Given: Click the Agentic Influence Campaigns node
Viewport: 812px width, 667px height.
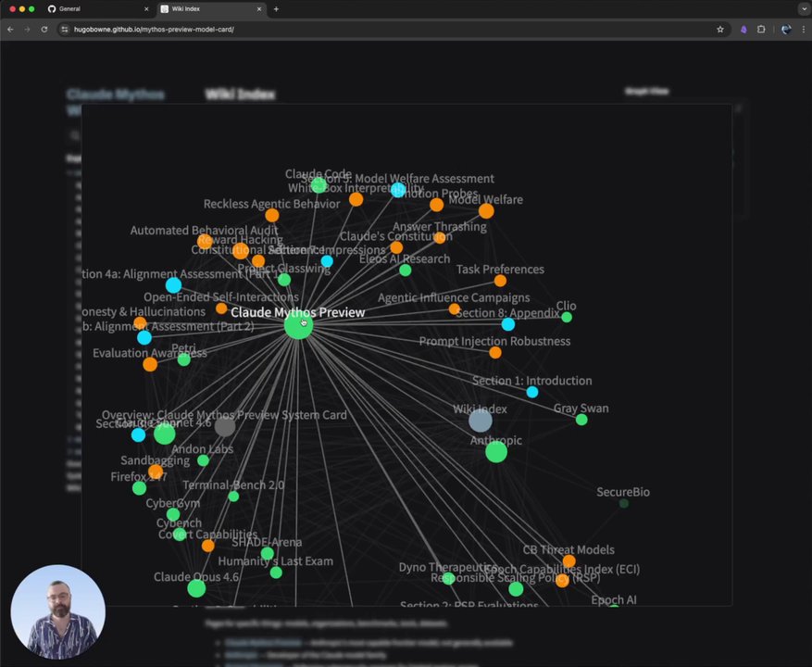Looking at the screenshot, I should (x=455, y=308).
